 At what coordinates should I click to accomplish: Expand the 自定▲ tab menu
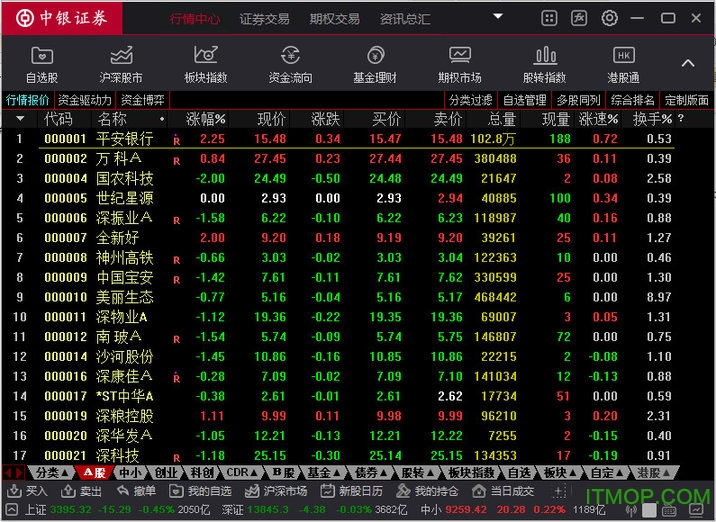(606, 473)
